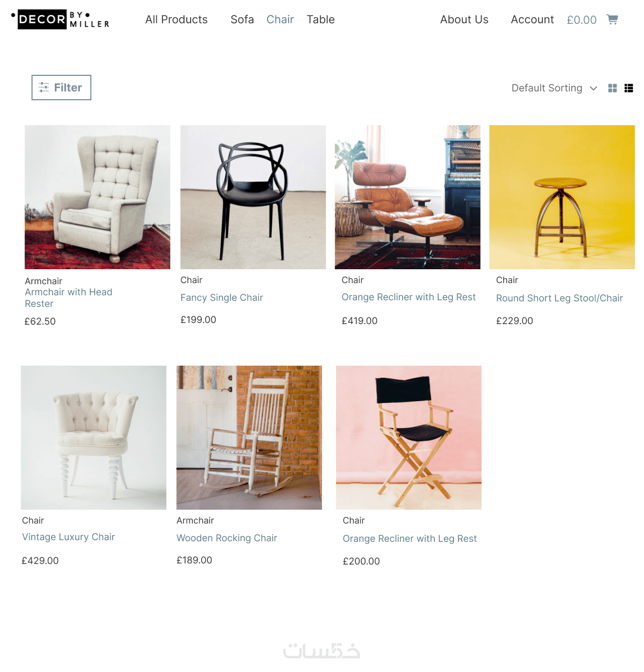
Task: Open the Fancy Single Chair link
Action: 222,297
